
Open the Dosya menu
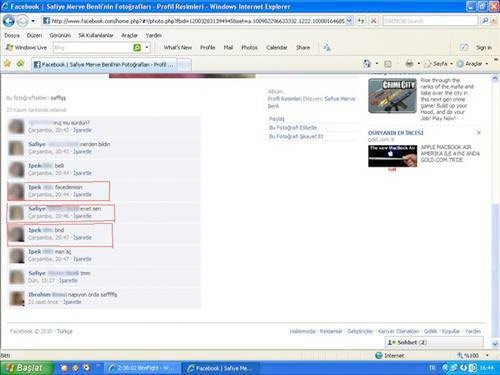point(12,35)
